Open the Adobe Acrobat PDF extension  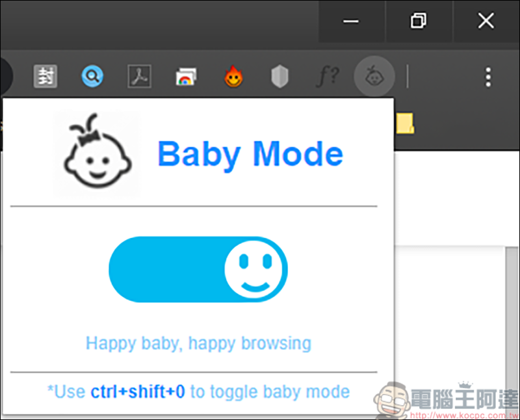(139, 77)
